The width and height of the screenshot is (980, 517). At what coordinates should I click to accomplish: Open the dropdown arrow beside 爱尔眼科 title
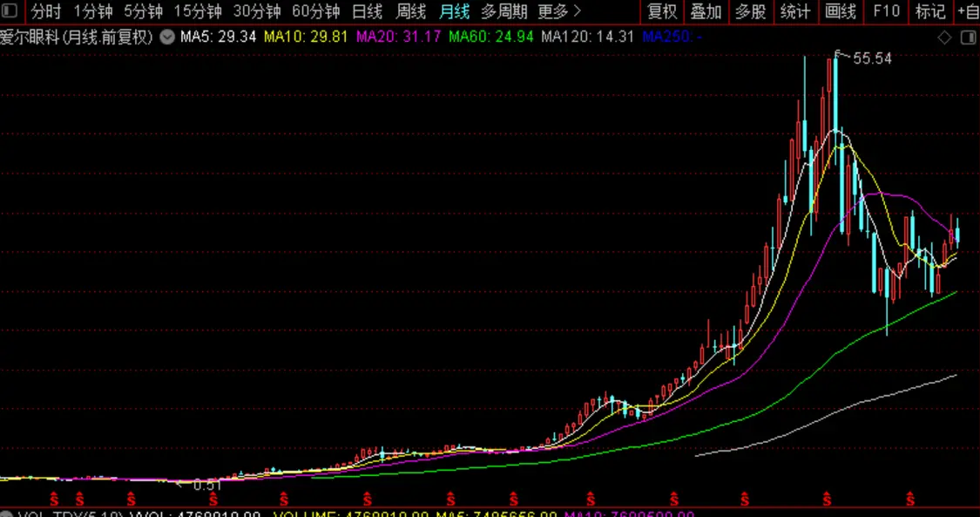(167, 37)
